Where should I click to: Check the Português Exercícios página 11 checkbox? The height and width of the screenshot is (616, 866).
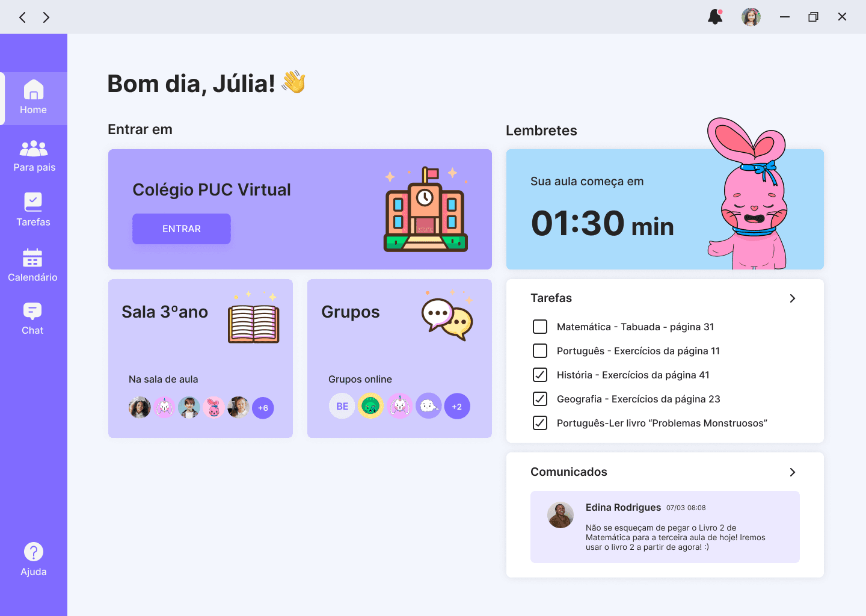point(540,351)
